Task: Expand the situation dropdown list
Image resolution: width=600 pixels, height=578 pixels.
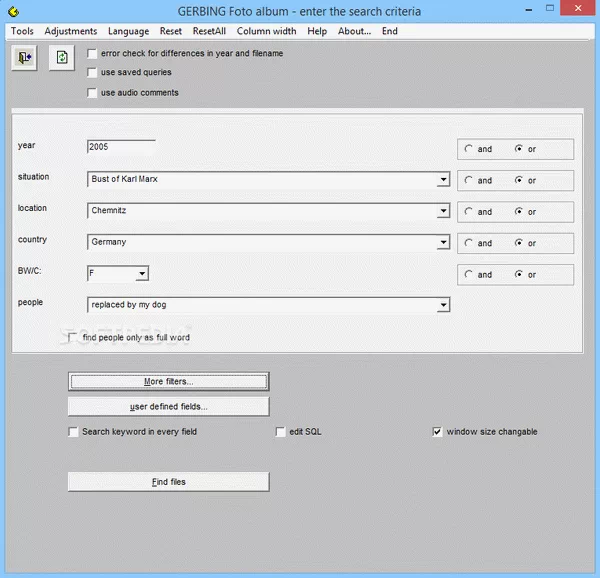Action: pos(443,180)
